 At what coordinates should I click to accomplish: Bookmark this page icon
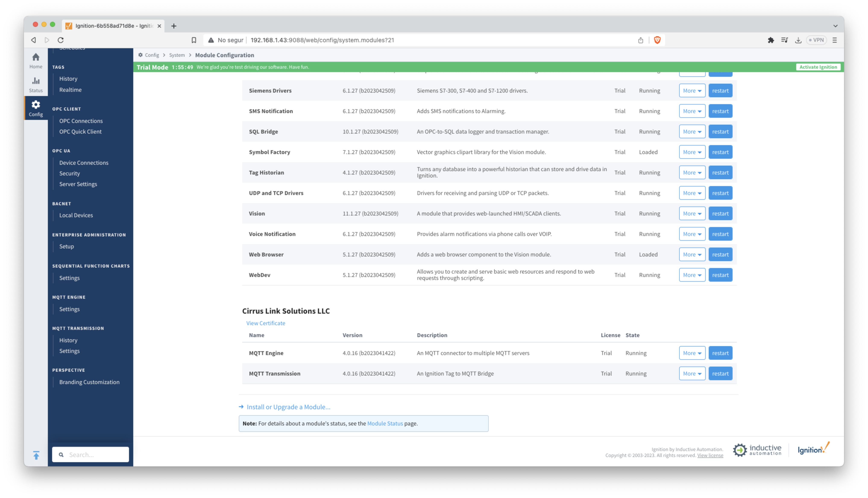194,40
